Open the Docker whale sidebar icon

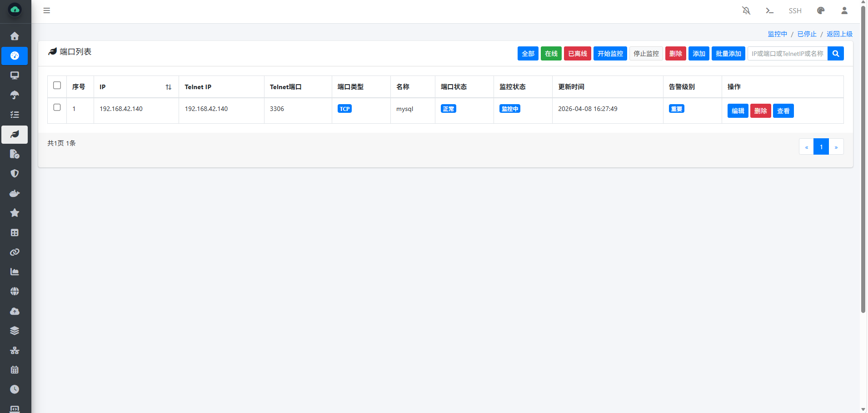(x=15, y=193)
